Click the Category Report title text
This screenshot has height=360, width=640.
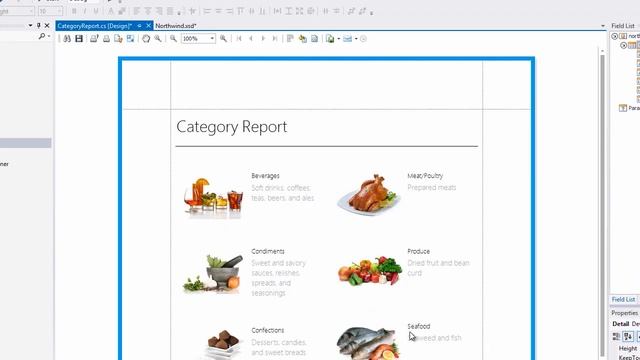click(x=232, y=127)
